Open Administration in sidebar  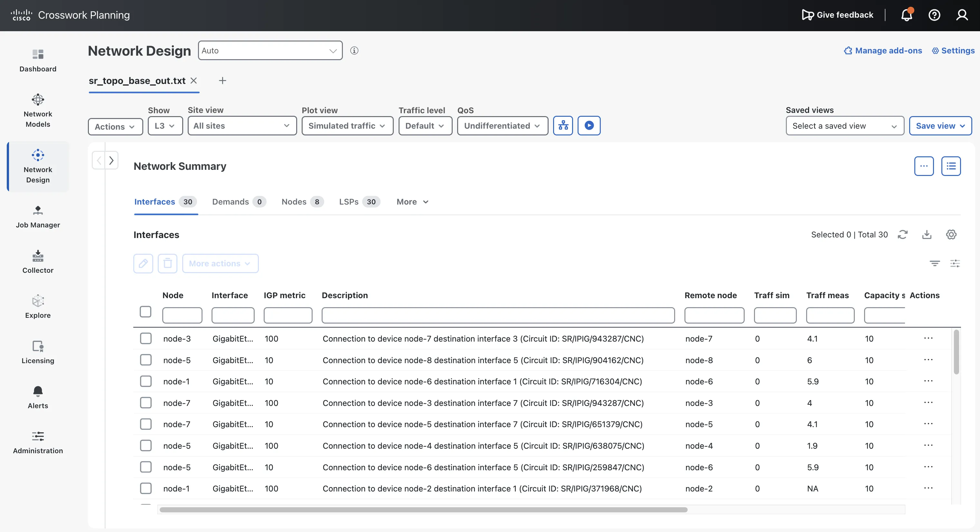(x=38, y=442)
